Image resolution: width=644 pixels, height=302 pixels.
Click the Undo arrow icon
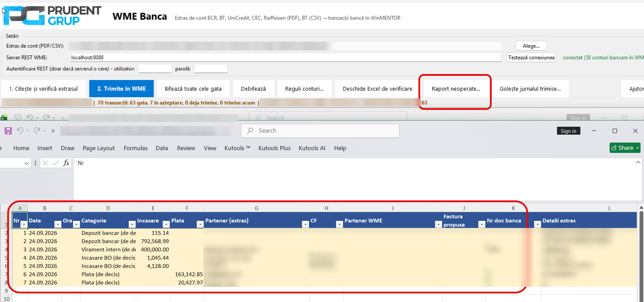pyautogui.click(x=20, y=131)
